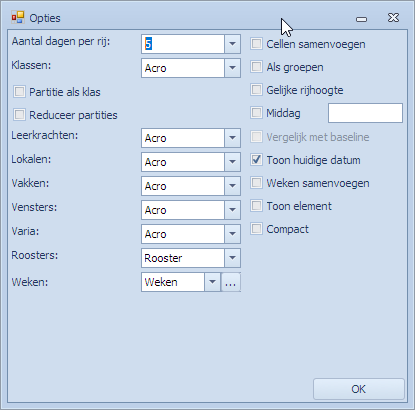Screen dimensions: 415x410
Task: Enable Partitie als klas option
Action: point(19,92)
